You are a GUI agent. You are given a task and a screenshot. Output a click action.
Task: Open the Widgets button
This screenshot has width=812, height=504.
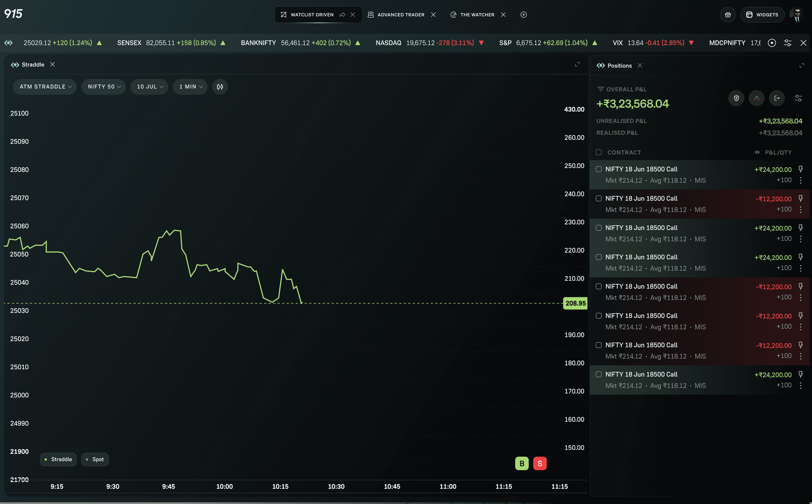[x=762, y=15]
